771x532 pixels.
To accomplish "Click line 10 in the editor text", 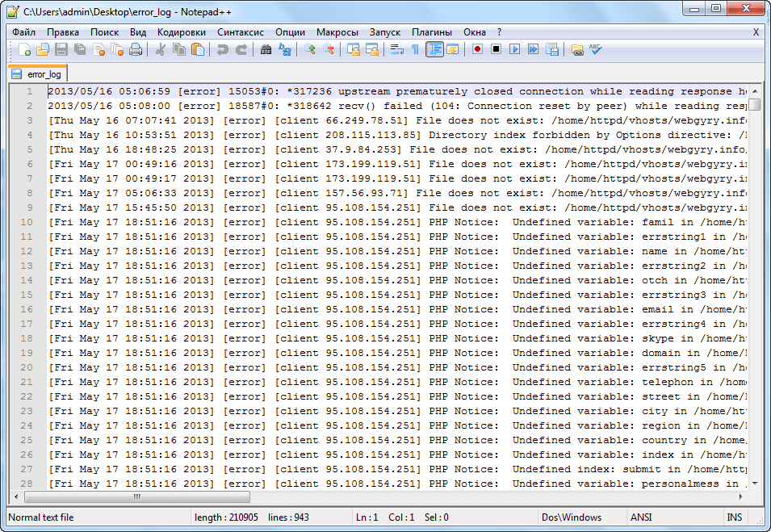I will click(x=323, y=222).
